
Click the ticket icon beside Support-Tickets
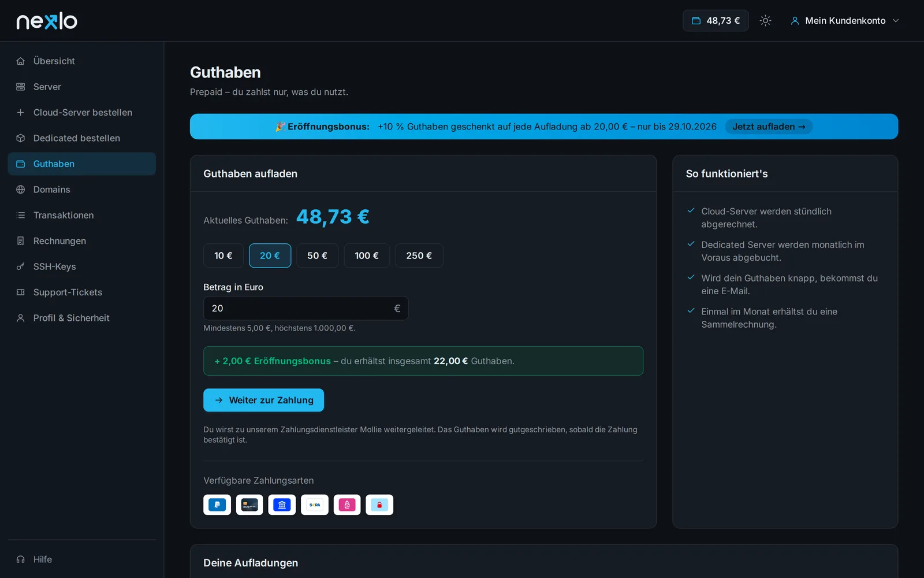pos(21,292)
